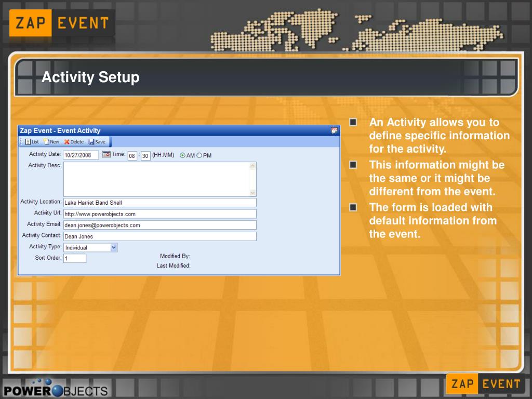Click the PowerObjects logo
The image size is (532, 399).
pos(55,389)
